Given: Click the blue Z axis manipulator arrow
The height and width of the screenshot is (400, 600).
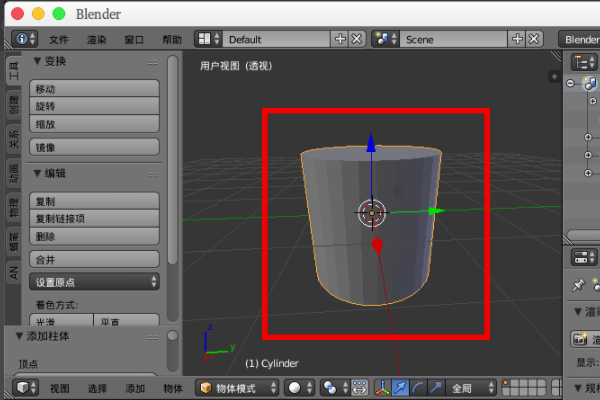Looking at the screenshot, I should point(371,143).
